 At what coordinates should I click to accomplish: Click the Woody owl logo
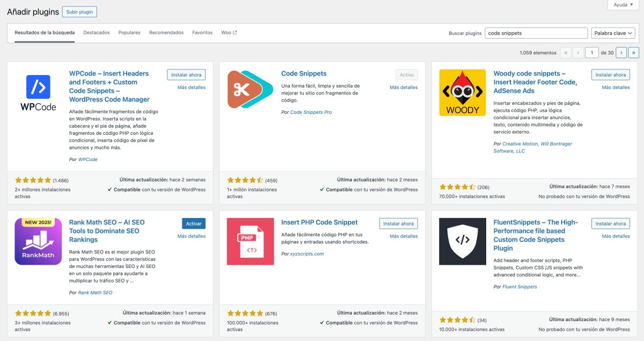point(462,92)
